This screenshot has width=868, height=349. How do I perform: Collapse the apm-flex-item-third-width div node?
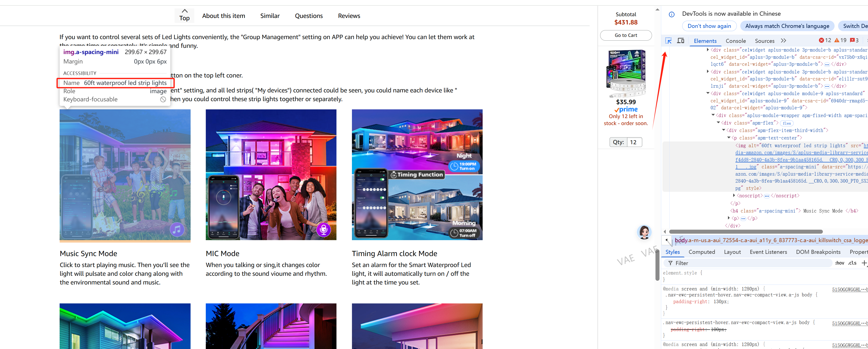pos(723,130)
